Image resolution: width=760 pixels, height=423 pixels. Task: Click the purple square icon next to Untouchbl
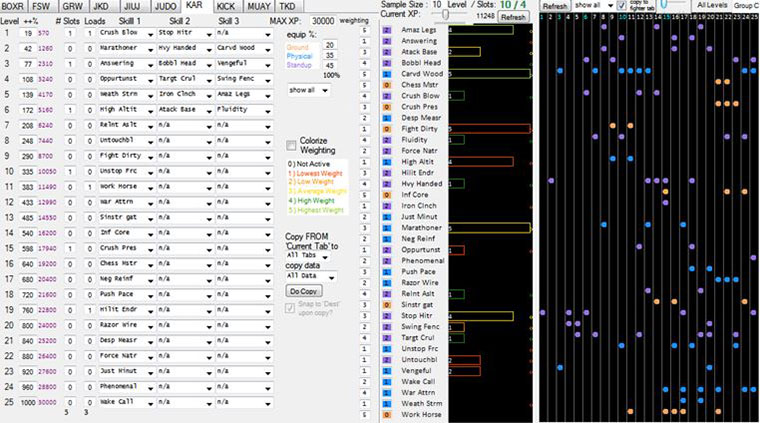click(387, 360)
